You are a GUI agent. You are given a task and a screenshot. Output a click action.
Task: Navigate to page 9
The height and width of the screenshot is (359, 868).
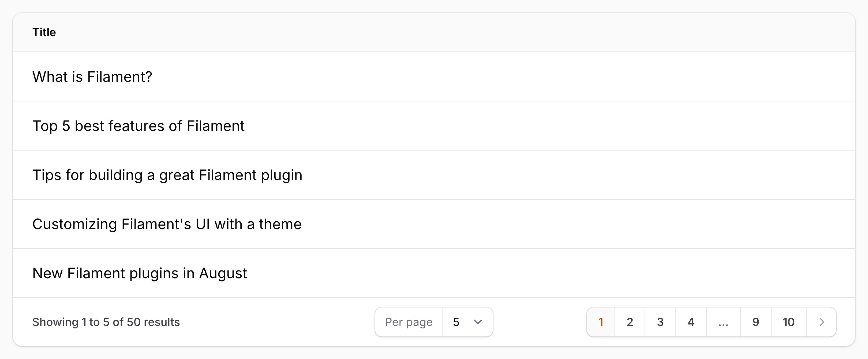[x=755, y=322]
